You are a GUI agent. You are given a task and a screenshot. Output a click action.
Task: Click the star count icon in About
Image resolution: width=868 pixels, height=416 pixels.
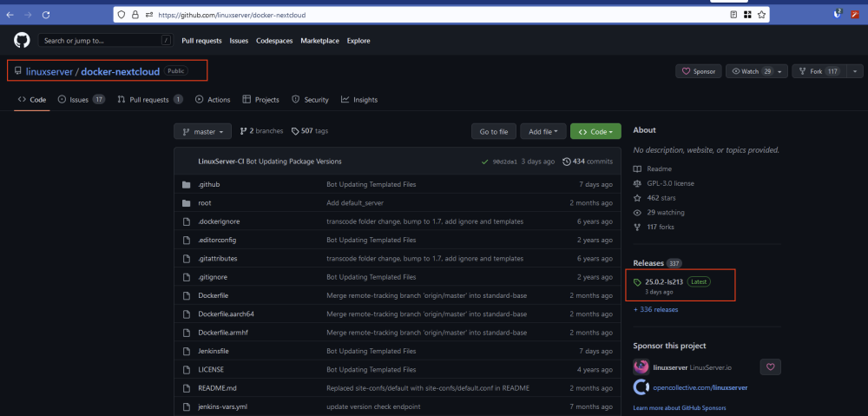coord(637,198)
